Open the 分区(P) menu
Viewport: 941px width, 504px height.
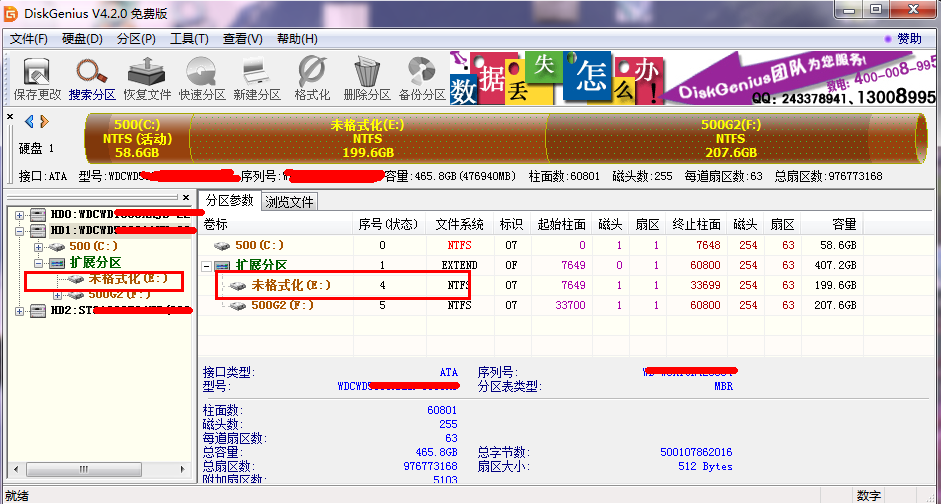point(136,39)
